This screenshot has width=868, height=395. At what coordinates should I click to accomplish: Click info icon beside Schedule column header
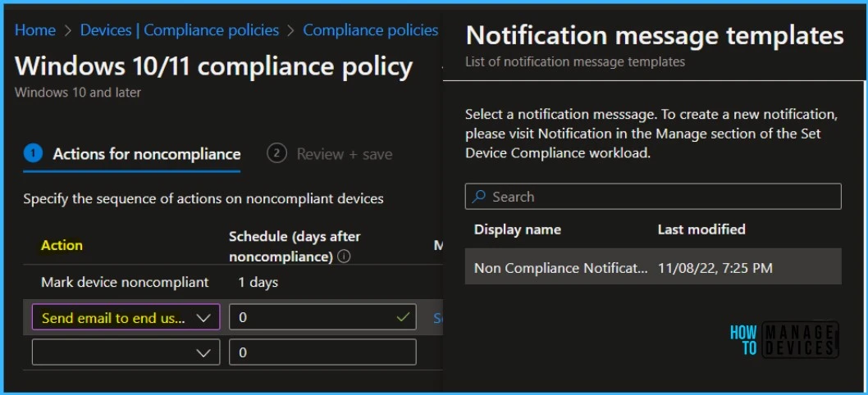[344, 257]
